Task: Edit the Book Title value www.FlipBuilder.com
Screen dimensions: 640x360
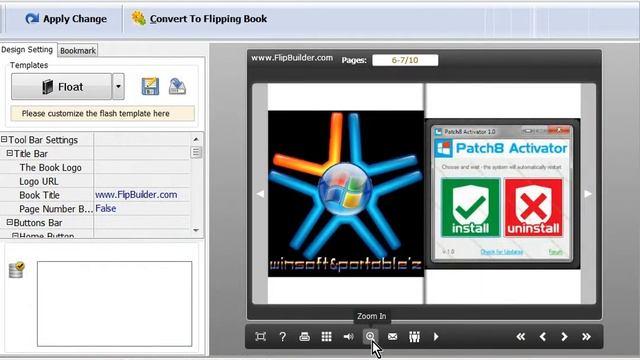Action: [x=136, y=195]
